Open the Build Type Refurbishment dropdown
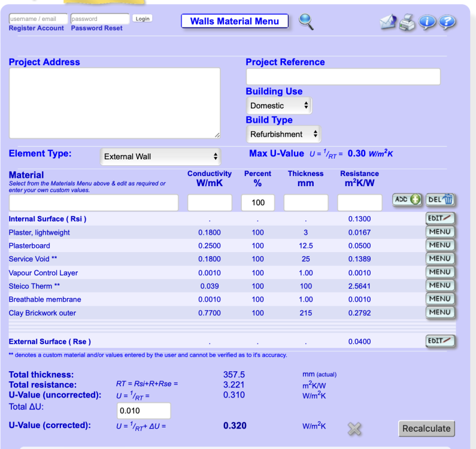This screenshot has width=476, height=449. 284,134
